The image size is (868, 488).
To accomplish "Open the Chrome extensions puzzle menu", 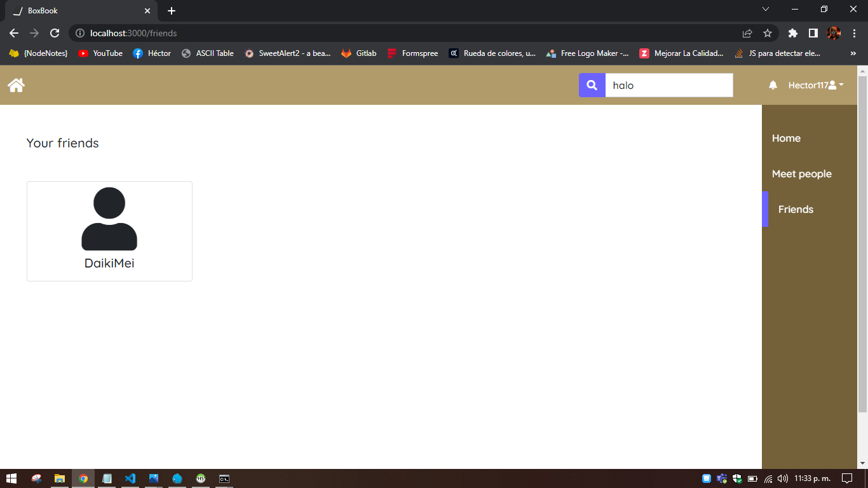I will click(792, 33).
